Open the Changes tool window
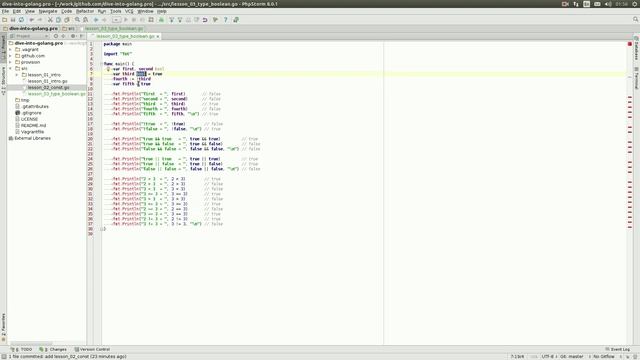 coord(53,349)
